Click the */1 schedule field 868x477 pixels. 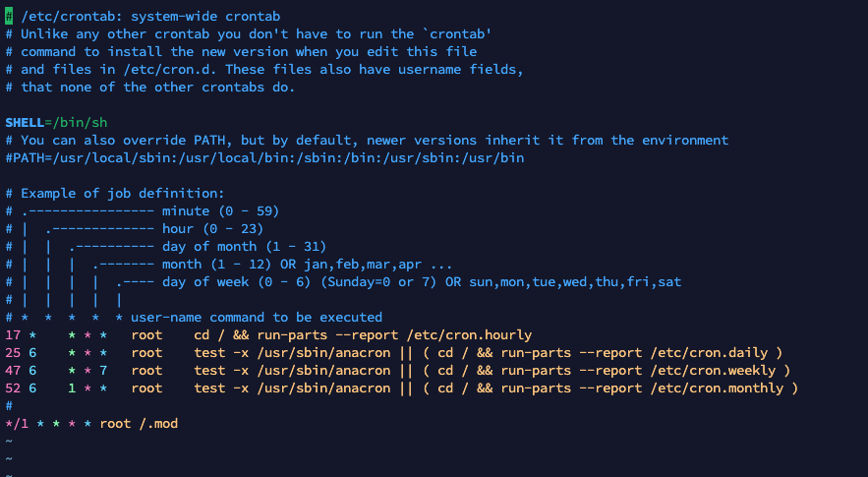17,424
